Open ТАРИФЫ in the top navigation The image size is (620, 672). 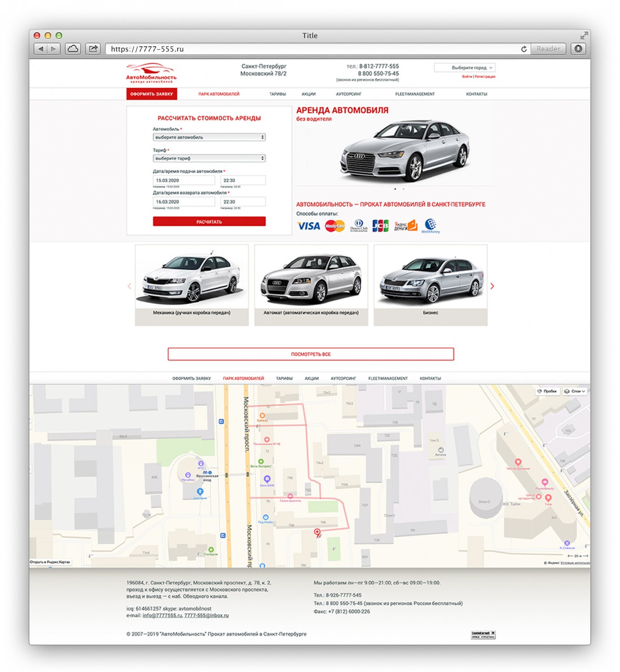coord(277,94)
